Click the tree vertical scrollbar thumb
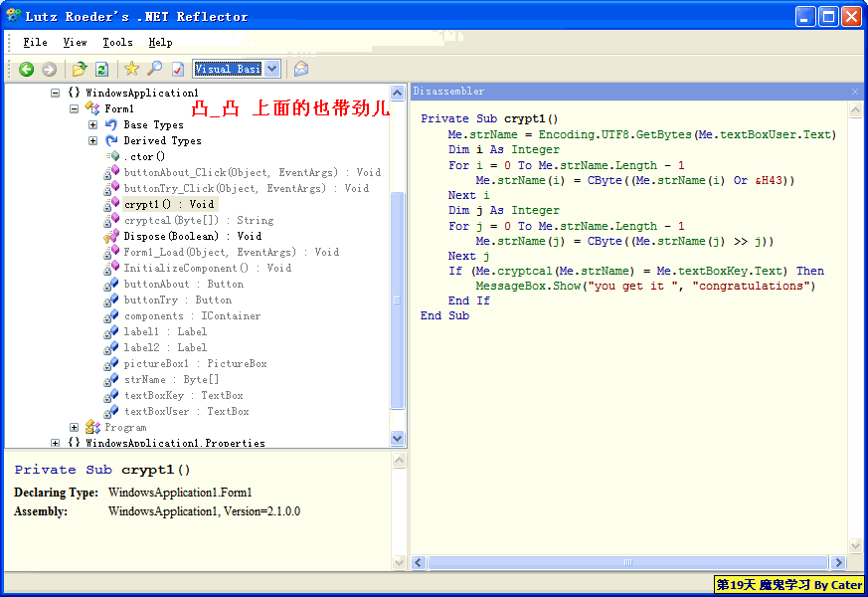 tap(398, 300)
